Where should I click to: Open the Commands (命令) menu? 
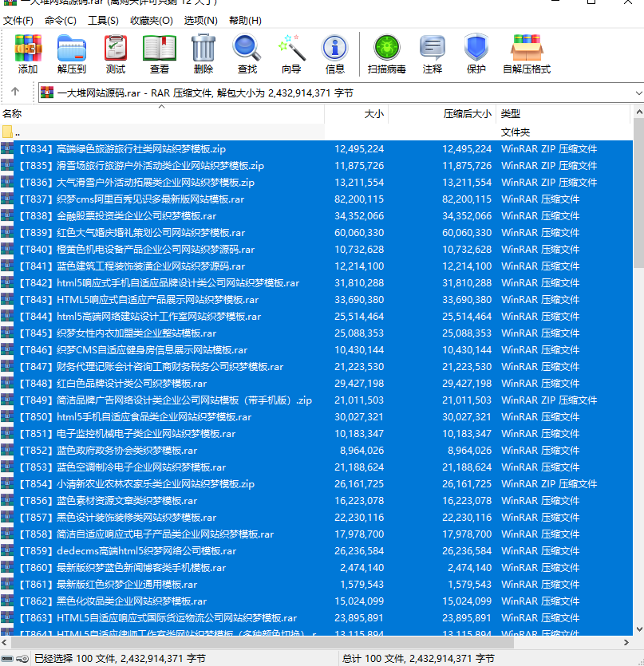coord(61,21)
